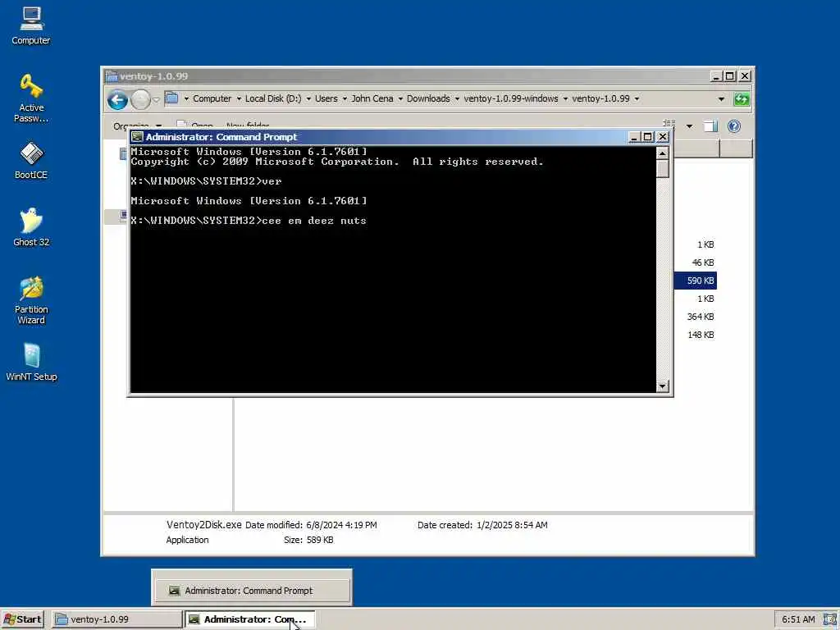The width and height of the screenshot is (840, 630).
Task: Expand the view options dropdown arrow
Action: (x=689, y=126)
